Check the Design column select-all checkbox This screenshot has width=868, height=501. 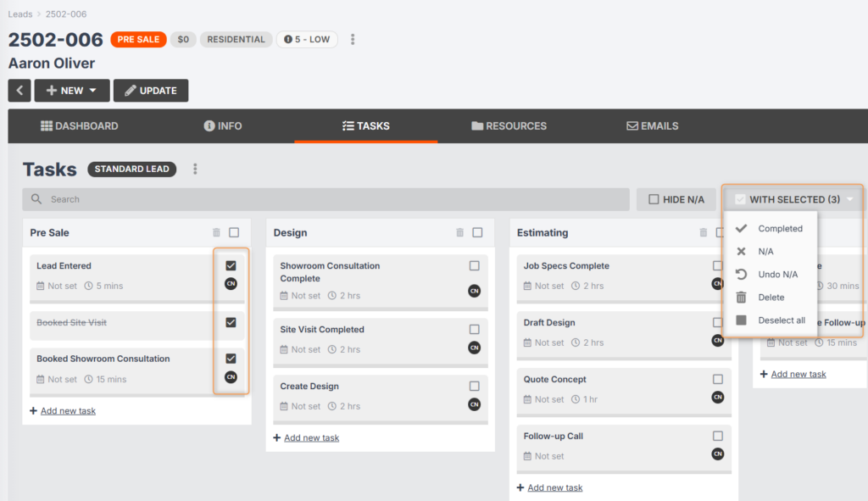point(477,233)
